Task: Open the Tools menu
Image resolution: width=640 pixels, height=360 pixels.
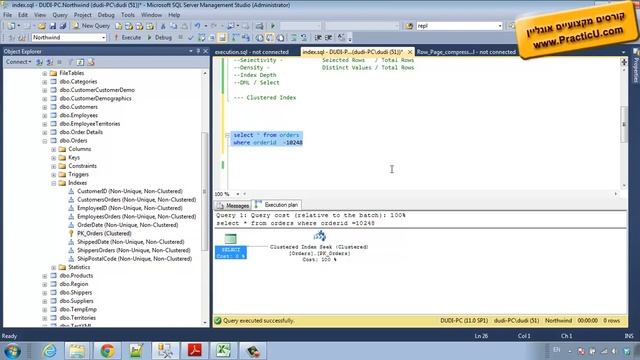Action: 128,15
